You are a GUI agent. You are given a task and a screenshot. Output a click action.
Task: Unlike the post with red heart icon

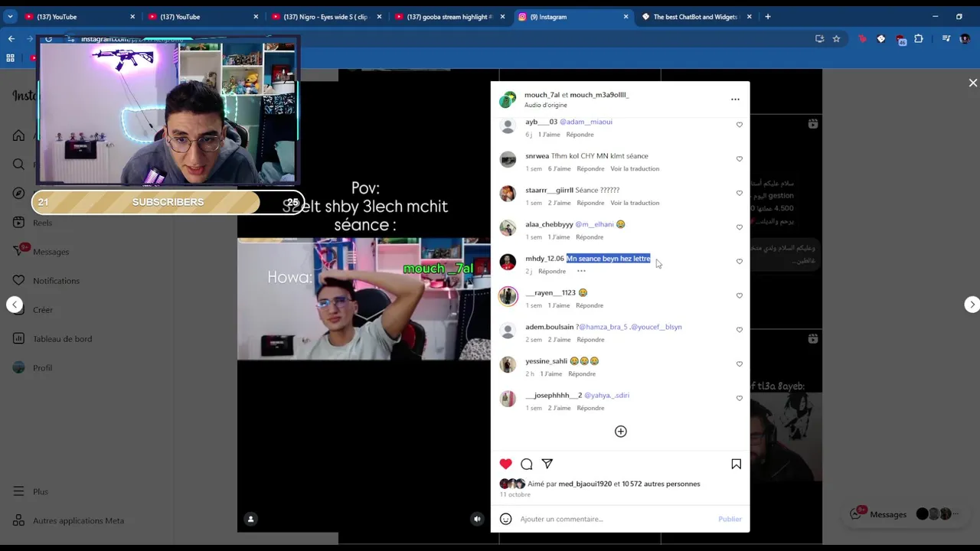505,464
